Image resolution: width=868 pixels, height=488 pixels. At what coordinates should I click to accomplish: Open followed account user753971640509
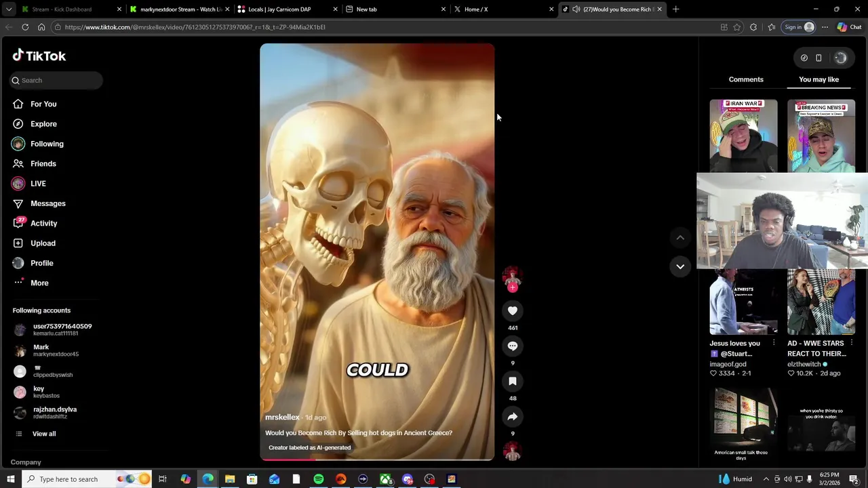pos(54,329)
